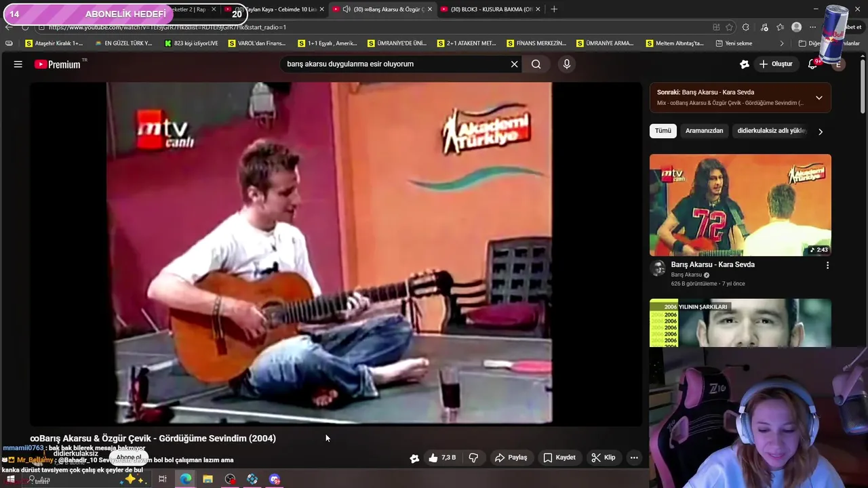Image resolution: width=868 pixels, height=488 pixels.
Task: Create a clip with Klip
Action: (x=603, y=457)
